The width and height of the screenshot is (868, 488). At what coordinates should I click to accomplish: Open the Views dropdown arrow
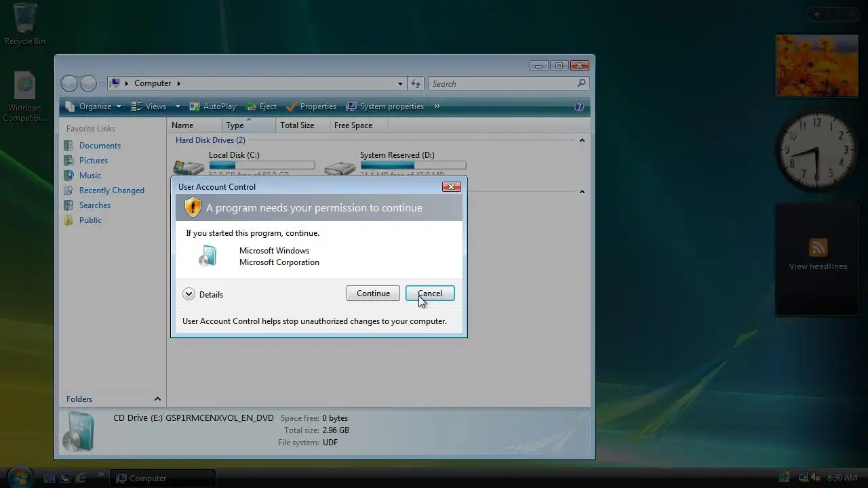(x=178, y=106)
